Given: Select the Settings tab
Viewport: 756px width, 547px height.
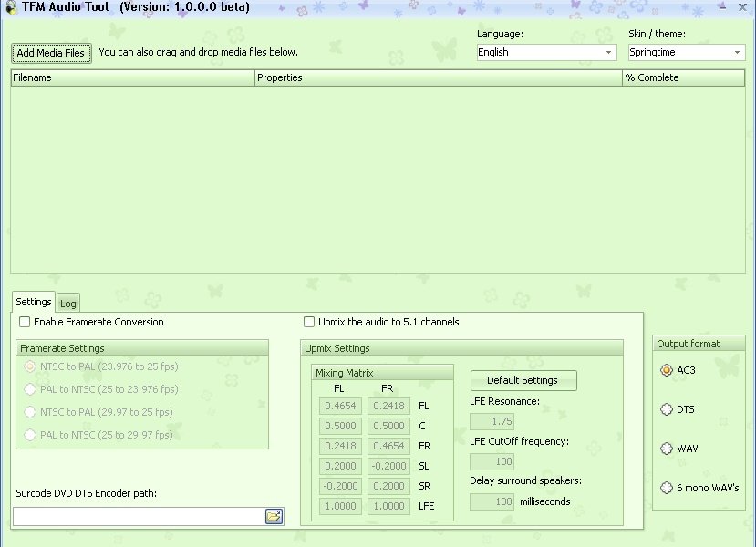Looking at the screenshot, I should coord(33,302).
